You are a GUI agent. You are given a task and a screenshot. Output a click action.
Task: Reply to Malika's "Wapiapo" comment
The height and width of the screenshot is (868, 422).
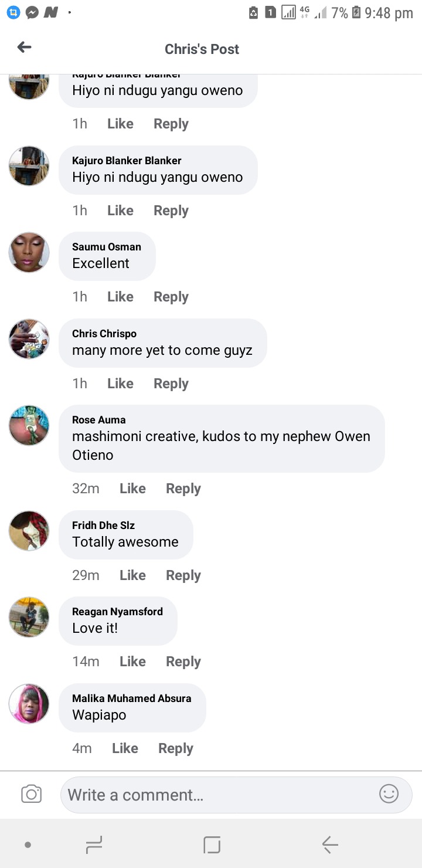pyautogui.click(x=176, y=748)
